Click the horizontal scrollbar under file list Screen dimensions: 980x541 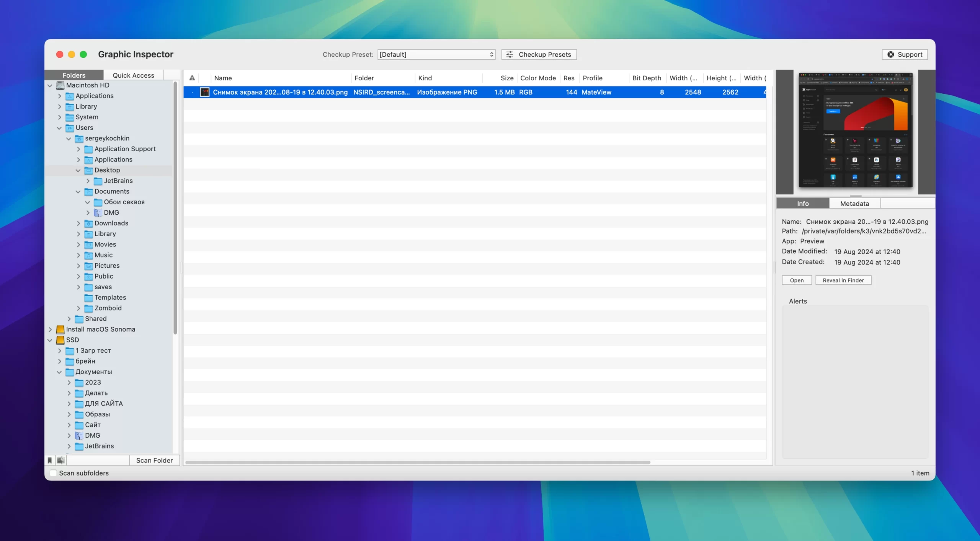click(x=417, y=462)
